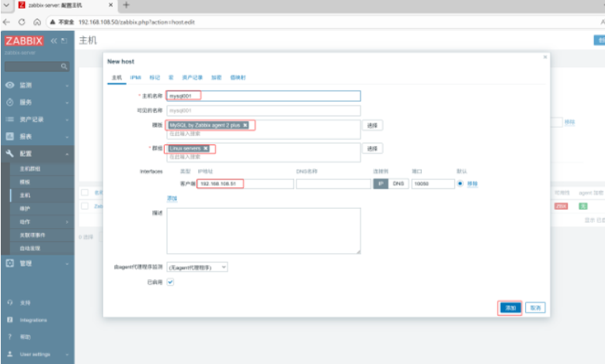Screen dimensions: 605x364
Task: Expand the 报表 menu chevron
Action: point(67,137)
